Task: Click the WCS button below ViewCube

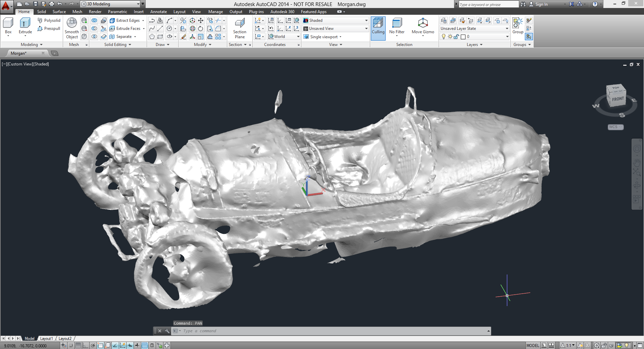Action: (615, 127)
